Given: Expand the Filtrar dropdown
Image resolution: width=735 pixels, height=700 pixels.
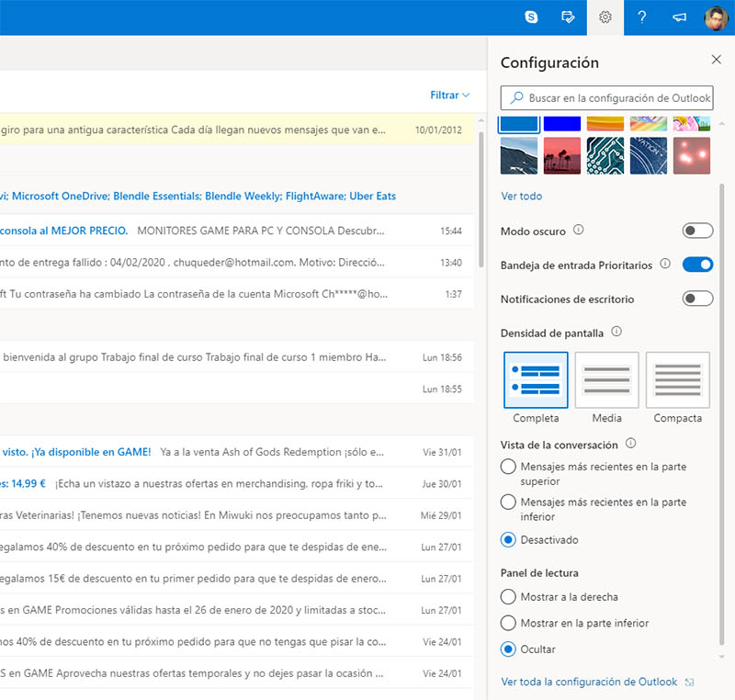Looking at the screenshot, I should (450, 96).
